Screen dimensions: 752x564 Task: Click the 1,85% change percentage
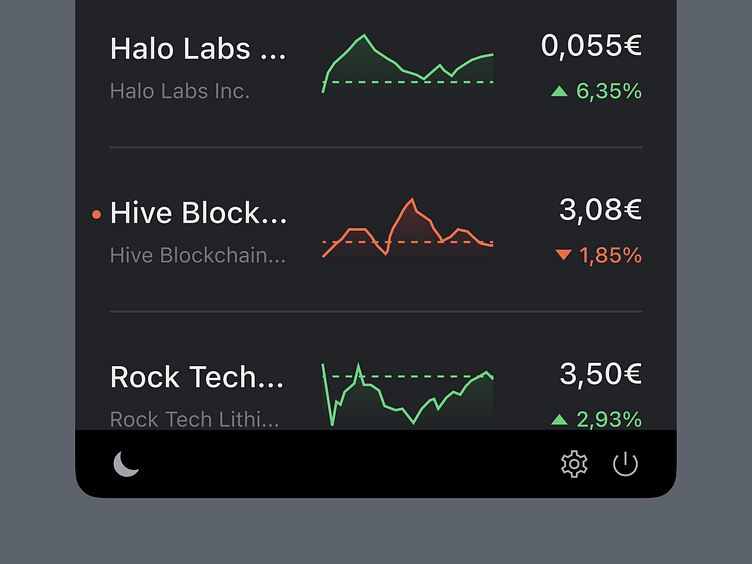point(610,255)
